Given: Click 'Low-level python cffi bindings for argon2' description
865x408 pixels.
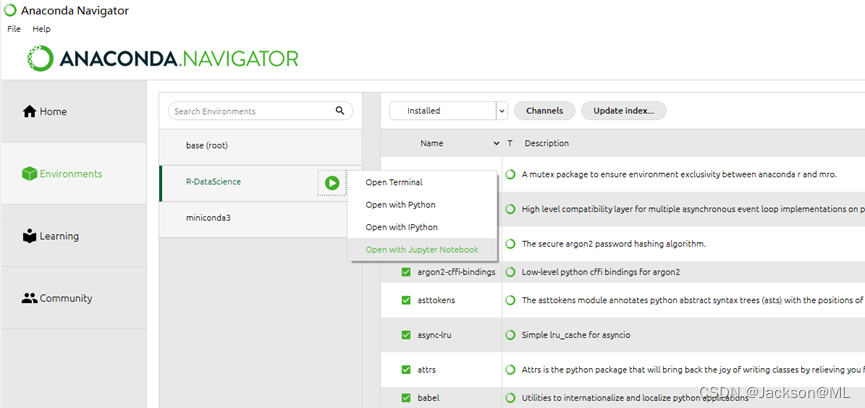Looking at the screenshot, I should (x=601, y=272).
